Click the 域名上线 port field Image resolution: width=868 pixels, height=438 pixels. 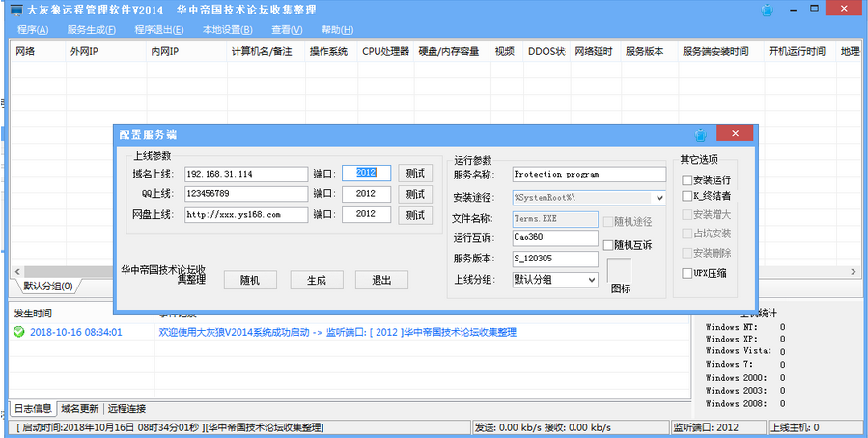(367, 173)
